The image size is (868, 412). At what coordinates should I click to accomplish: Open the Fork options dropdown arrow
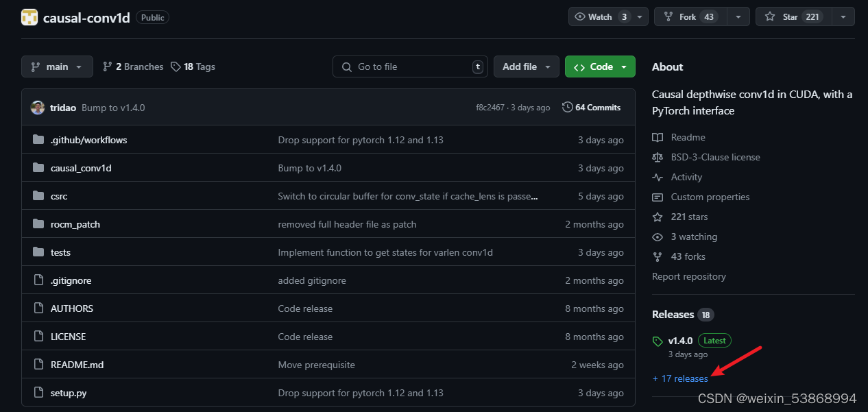click(x=738, y=17)
